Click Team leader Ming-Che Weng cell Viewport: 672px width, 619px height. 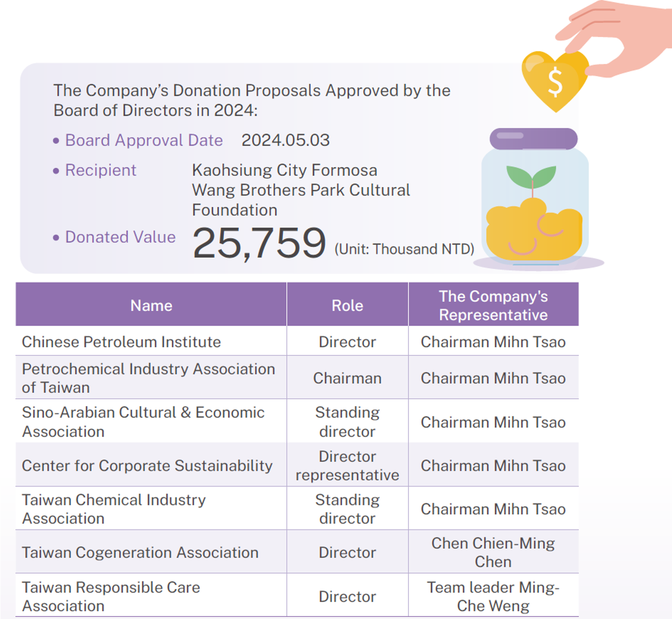(493, 596)
